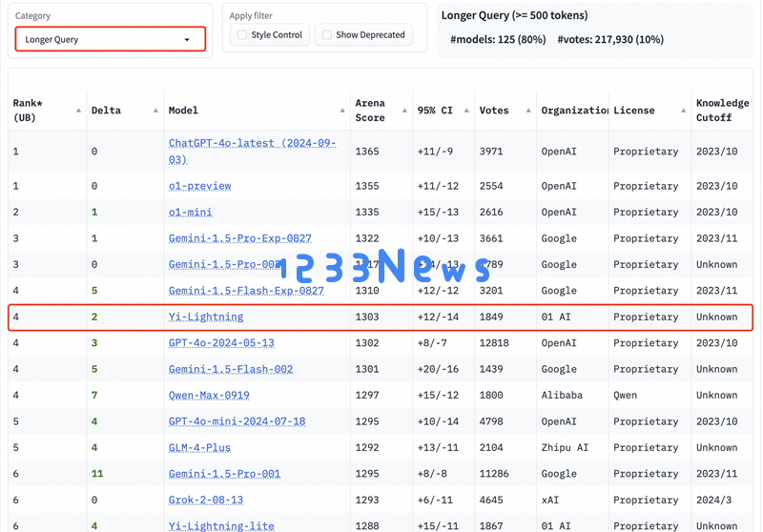Open the GLM-4-Plus model link
The height and width of the screenshot is (532, 763).
pyautogui.click(x=199, y=448)
